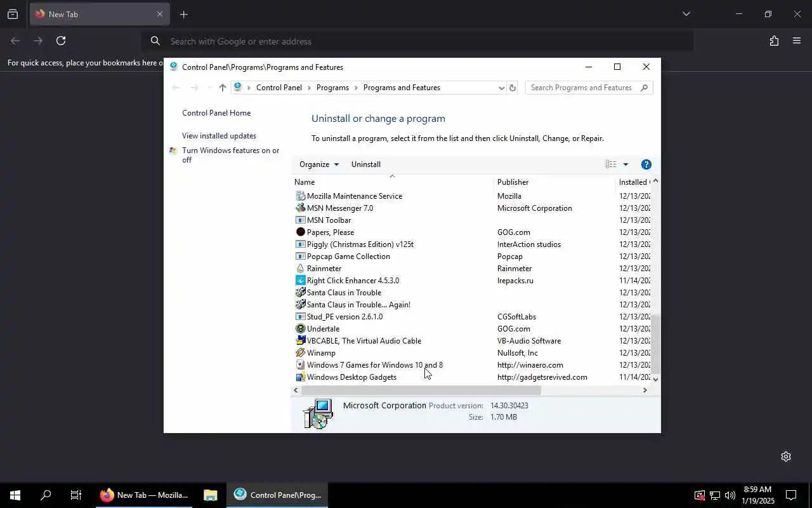
Task: Click the vertical scrollbar down arrow
Action: tap(655, 379)
